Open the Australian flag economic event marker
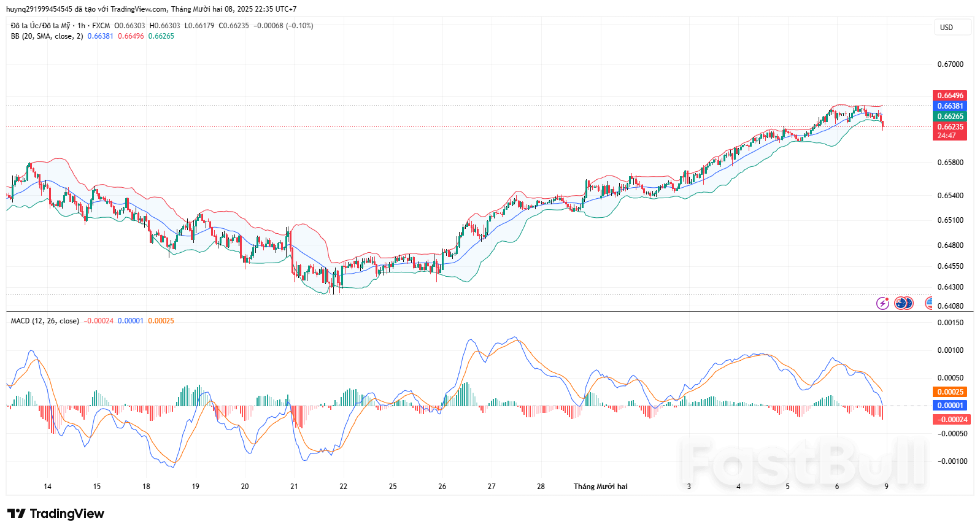The height and width of the screenshot is (532, 980). tap(901, 303)
